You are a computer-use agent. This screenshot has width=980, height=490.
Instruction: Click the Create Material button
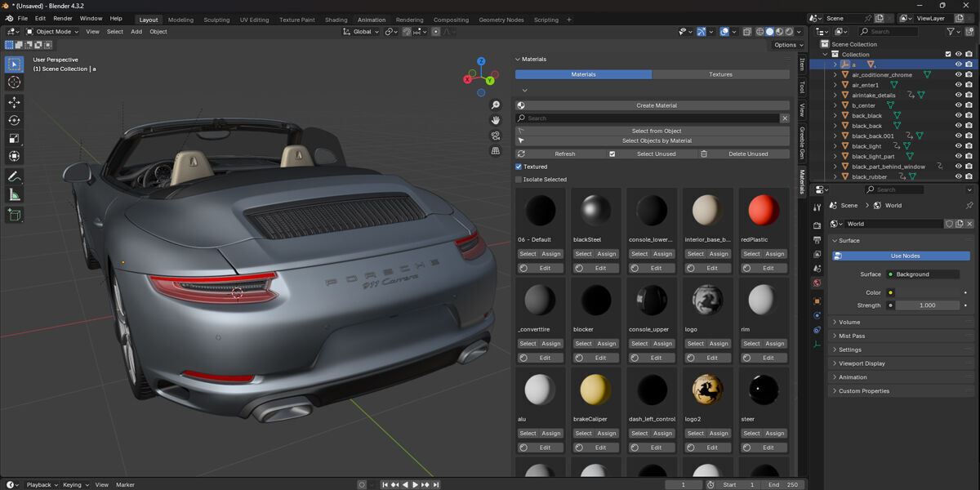click(x=653, y=105)
